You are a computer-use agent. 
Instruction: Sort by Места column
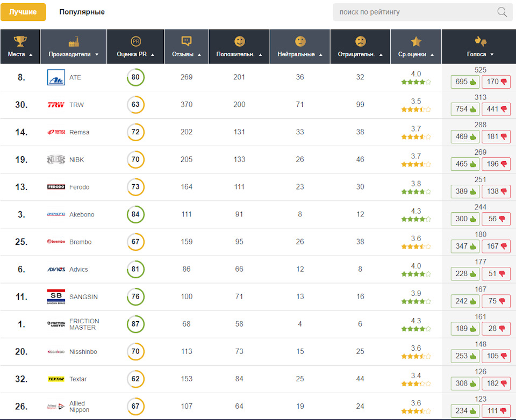click(x=20, y=47)
